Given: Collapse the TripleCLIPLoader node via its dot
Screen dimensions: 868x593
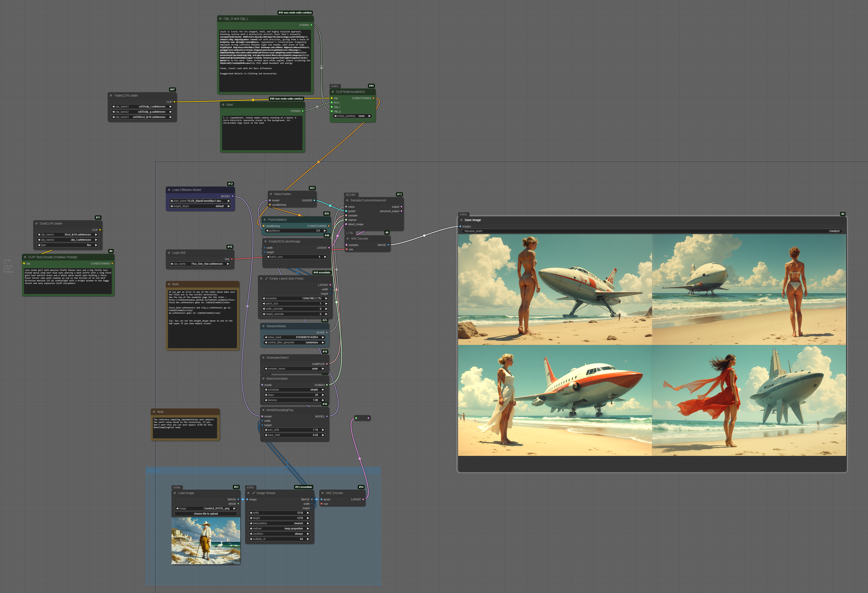Looking at the screenshot, I should click(111, 96).
